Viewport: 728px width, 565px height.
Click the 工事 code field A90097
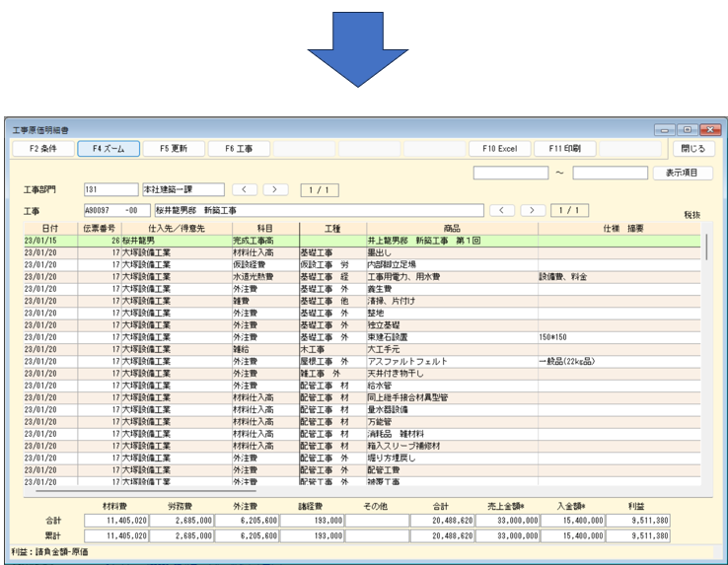[x=117, y=210]
